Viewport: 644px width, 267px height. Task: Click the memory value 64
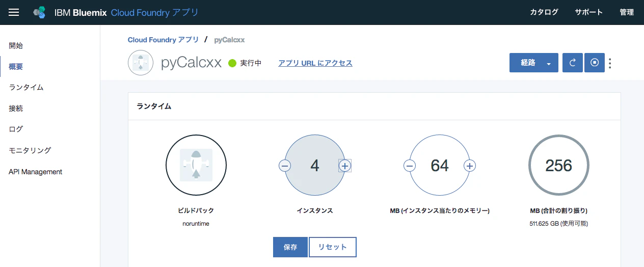[x=440, y=166]
